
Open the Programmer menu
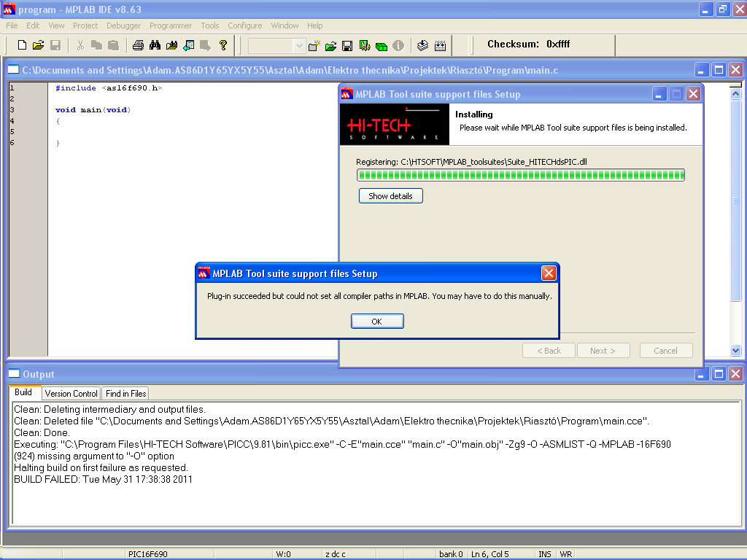pyautogui.click(x=171, y=26)
